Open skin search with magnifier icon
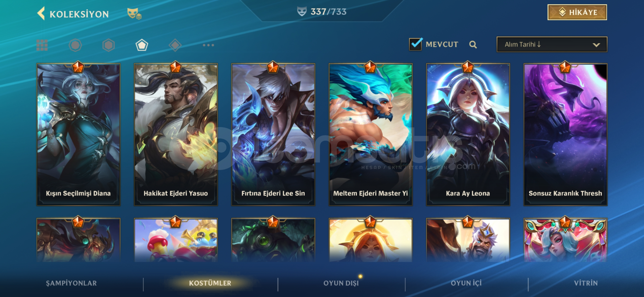 click(473, 45)
